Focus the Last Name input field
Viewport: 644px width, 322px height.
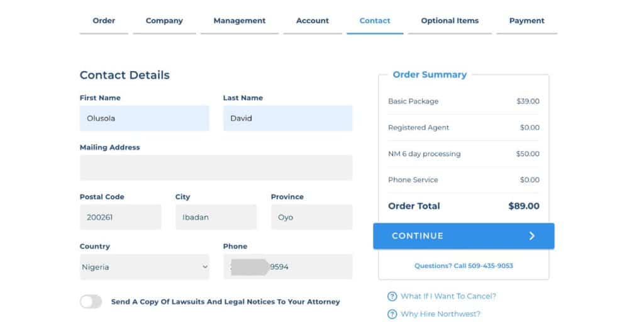(287, 118)
